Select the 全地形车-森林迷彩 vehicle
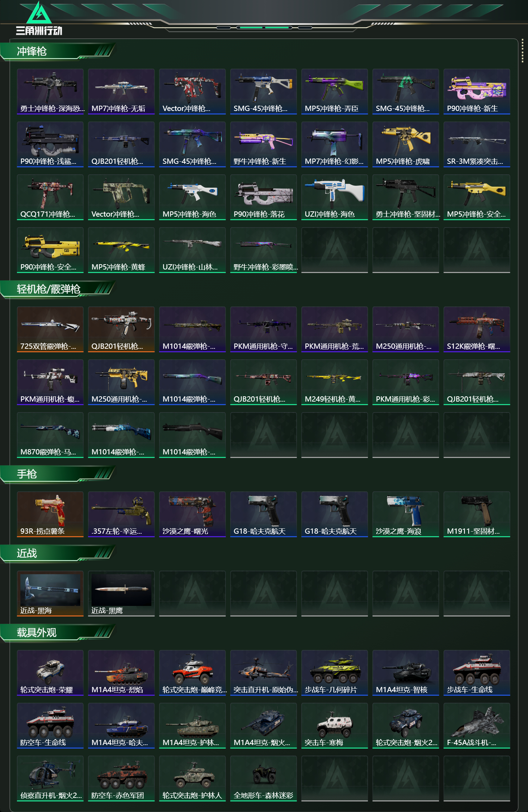The height and width of the screenshot is (812, 528). (x=263, y=779)
